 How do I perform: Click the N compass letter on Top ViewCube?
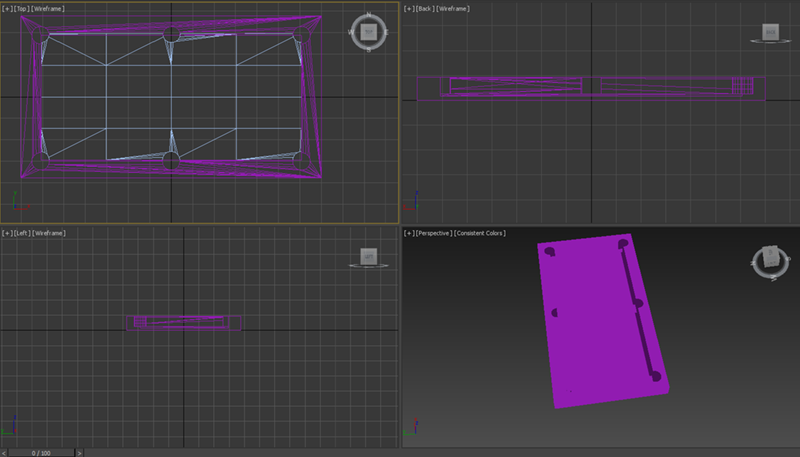369,16
